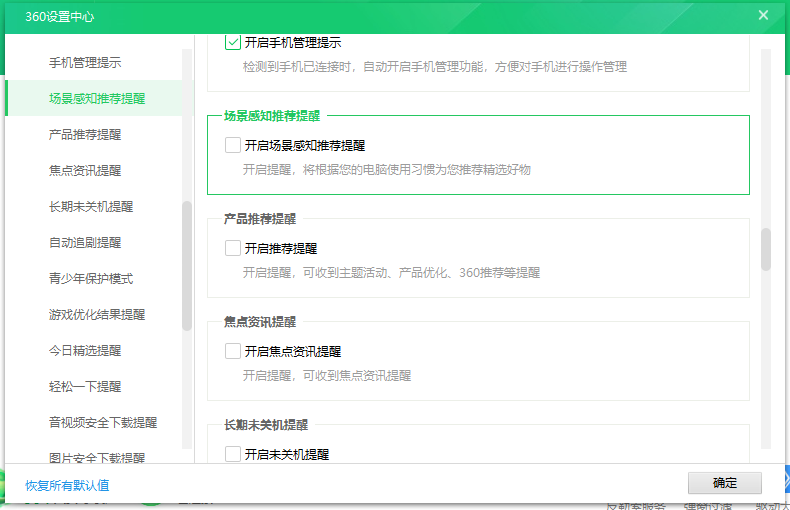Image resolution: width=790 pixels, height=510 pixels.
Task: Enable the 开启焦点资讯提醒 checkbox
Action: pos(233,351)
